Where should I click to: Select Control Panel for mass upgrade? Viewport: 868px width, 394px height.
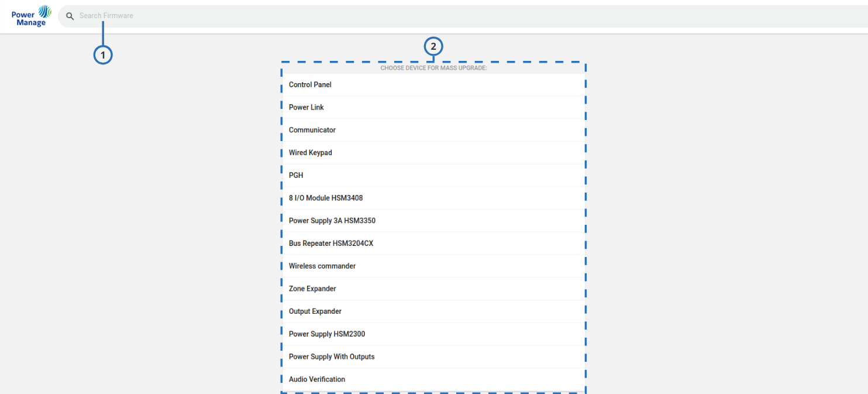(433, 84)
